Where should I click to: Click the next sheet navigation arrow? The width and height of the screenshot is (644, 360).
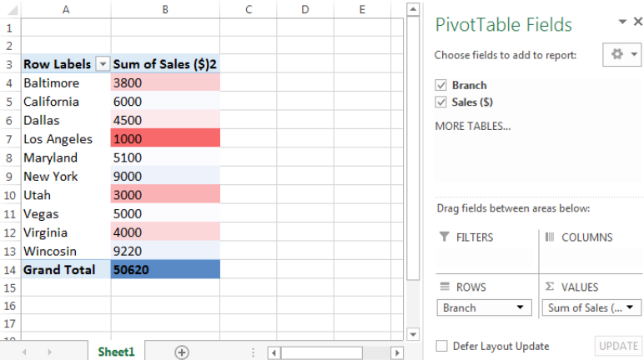50,352
